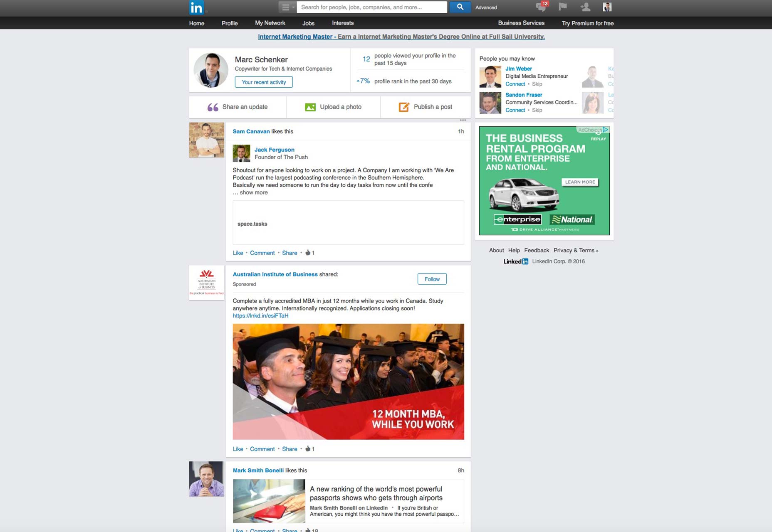Share Jack Ferguson's post
The image size is (772, 532).
289,253
